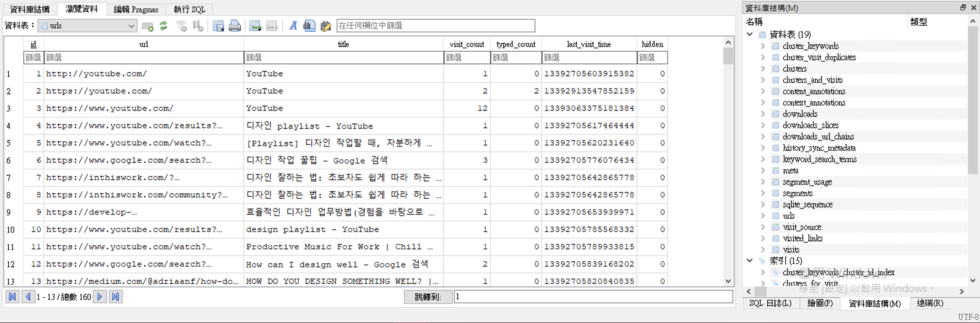The width and height of the screenshot is (980, 323).
Task: Click the save table view icon
Action: point(218,26)
